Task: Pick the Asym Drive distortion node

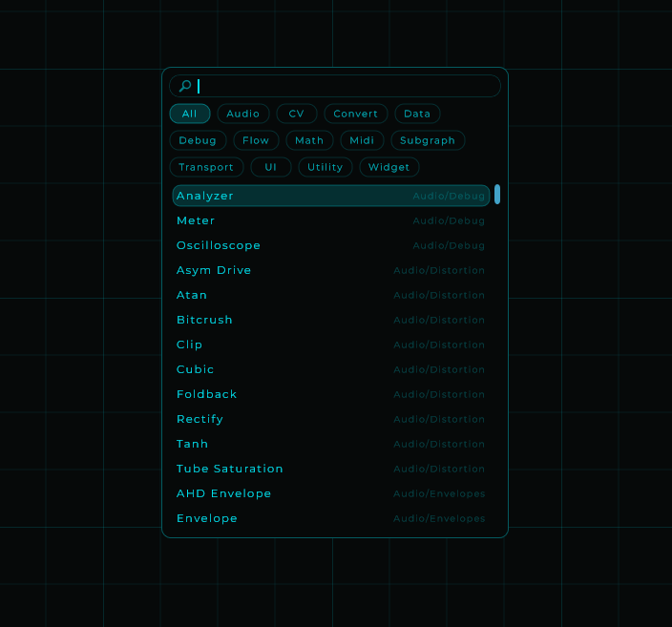Action: [x=331, y=270]
